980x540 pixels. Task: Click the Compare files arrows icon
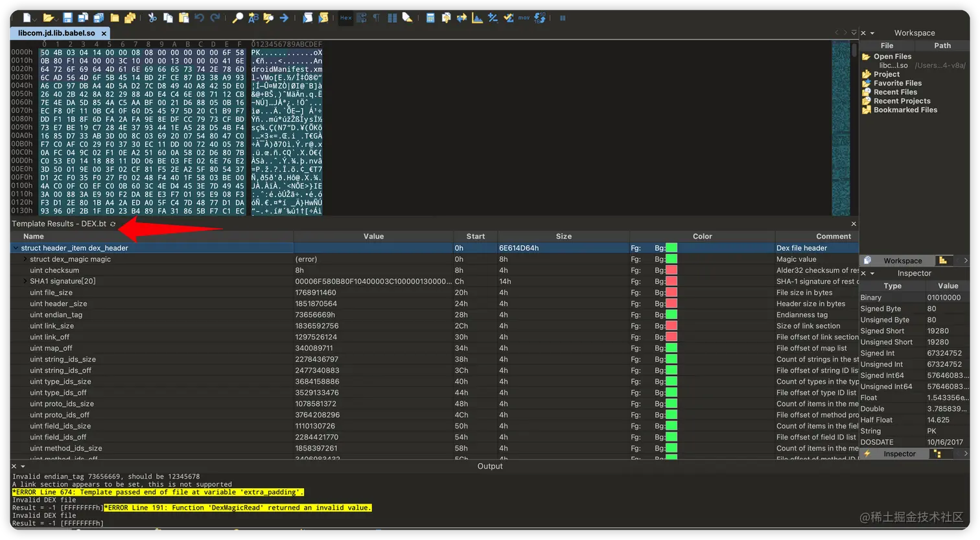461,18
